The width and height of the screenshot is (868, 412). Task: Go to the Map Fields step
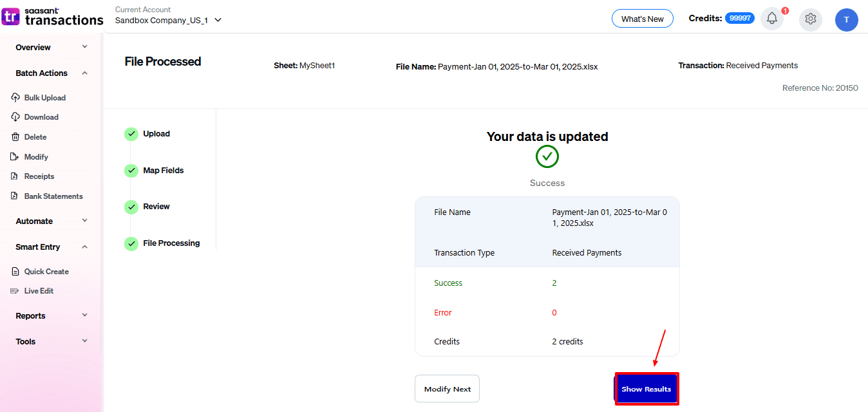[163, 171]
